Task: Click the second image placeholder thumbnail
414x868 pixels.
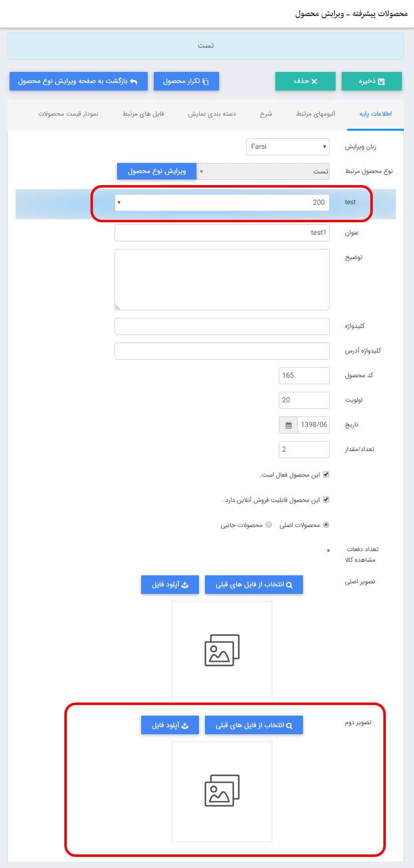Action: click(222, 791)
